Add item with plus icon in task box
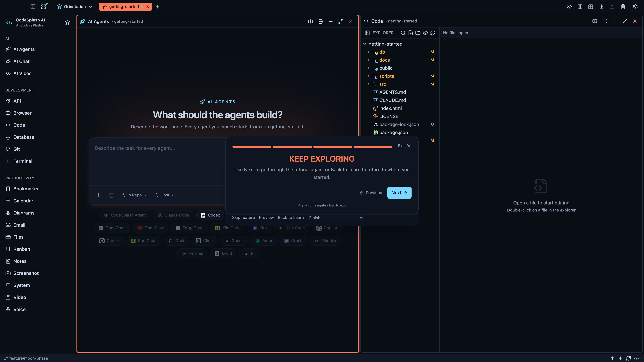The image size is (644, 362). (x=98, y=195)
